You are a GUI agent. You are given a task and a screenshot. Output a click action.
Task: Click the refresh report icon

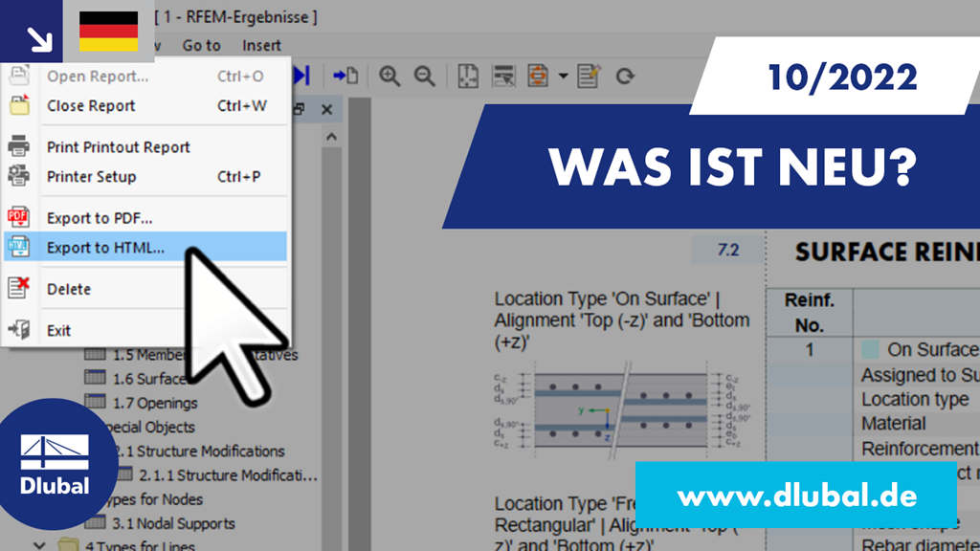pos(625,77)
